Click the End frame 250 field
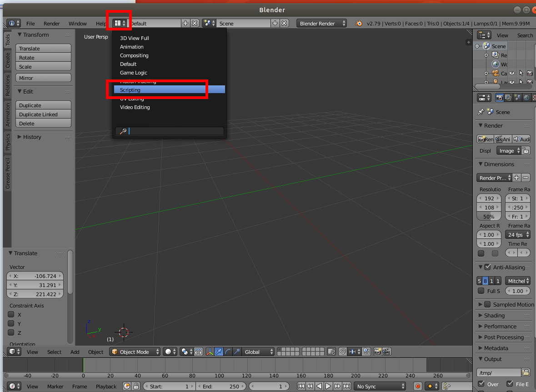 221,386
